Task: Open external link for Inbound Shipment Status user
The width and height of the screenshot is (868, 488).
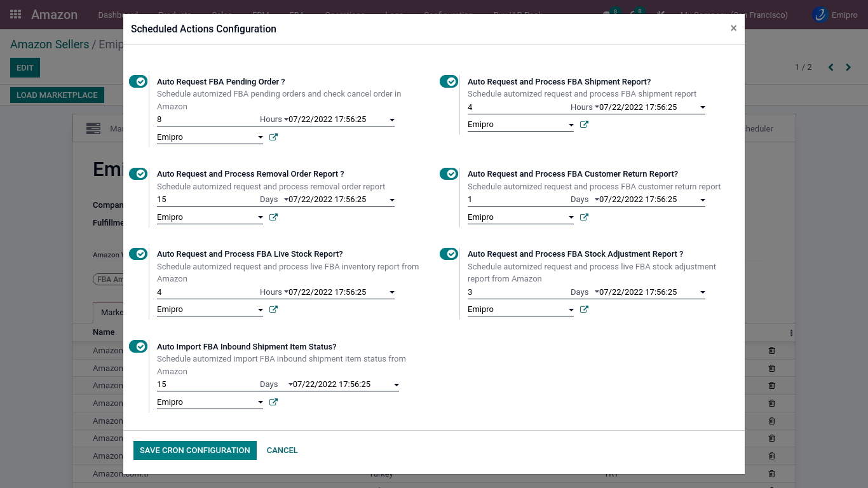Action: 273,402
